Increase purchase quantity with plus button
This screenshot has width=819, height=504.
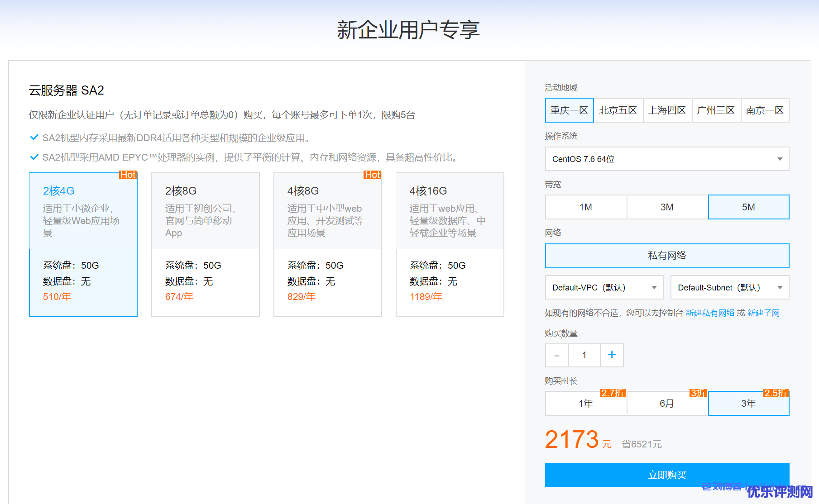tap(612, 355)
